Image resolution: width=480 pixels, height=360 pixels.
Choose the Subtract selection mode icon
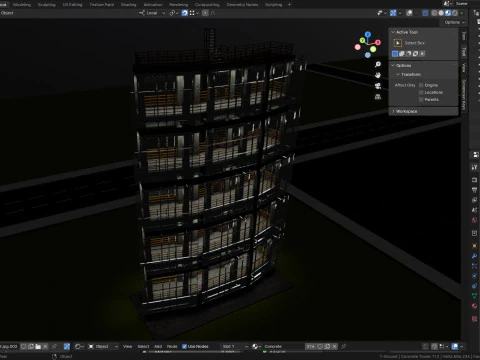point(409,54)
